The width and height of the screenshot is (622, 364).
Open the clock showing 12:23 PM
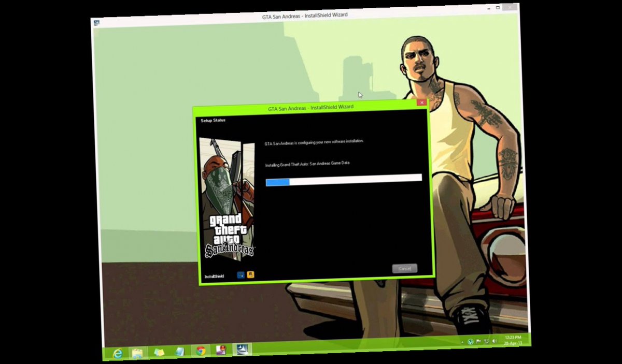513,340
